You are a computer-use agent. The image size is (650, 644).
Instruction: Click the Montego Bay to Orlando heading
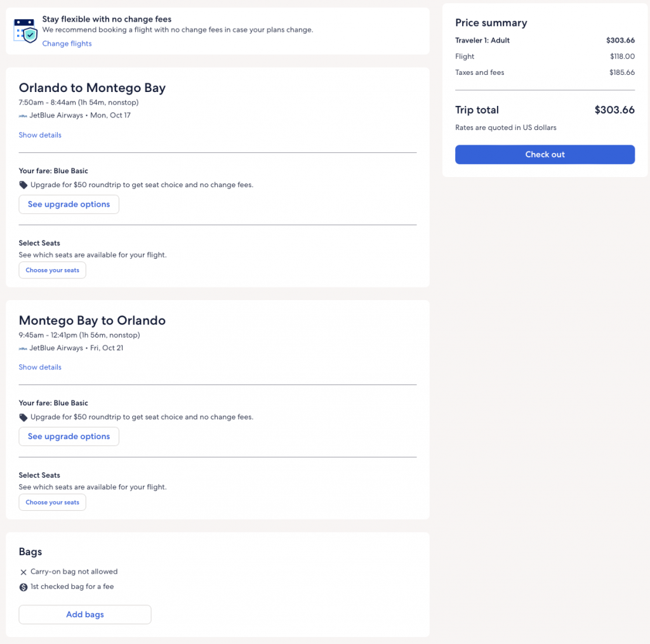coord(92,320)
